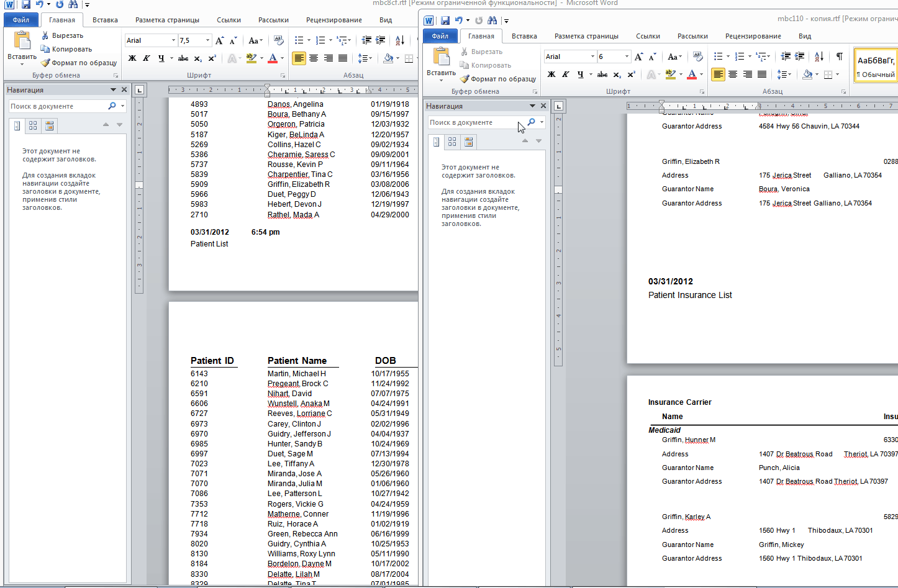The image size is (898, 588).
Task: Apply superscript in the left window ribbon
Action: click(212, 58)
